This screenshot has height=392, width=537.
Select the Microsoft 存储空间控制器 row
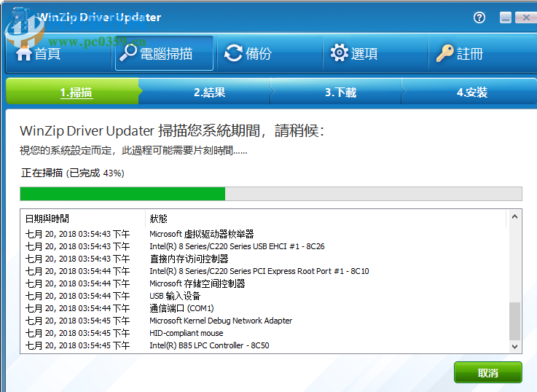point(264,283)
